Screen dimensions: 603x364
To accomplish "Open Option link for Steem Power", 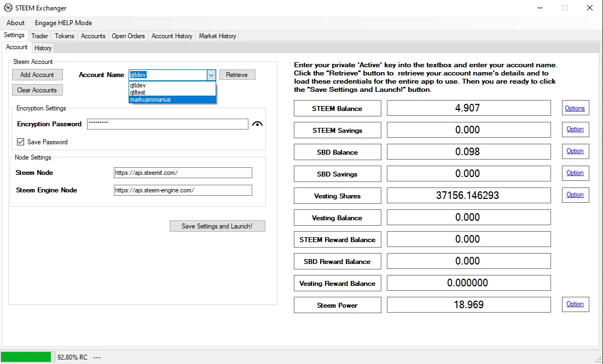I will click(x=575, y=304).
